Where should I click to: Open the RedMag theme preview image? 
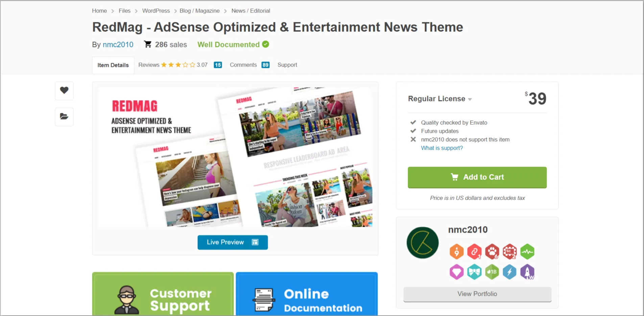tap(235, 157)
